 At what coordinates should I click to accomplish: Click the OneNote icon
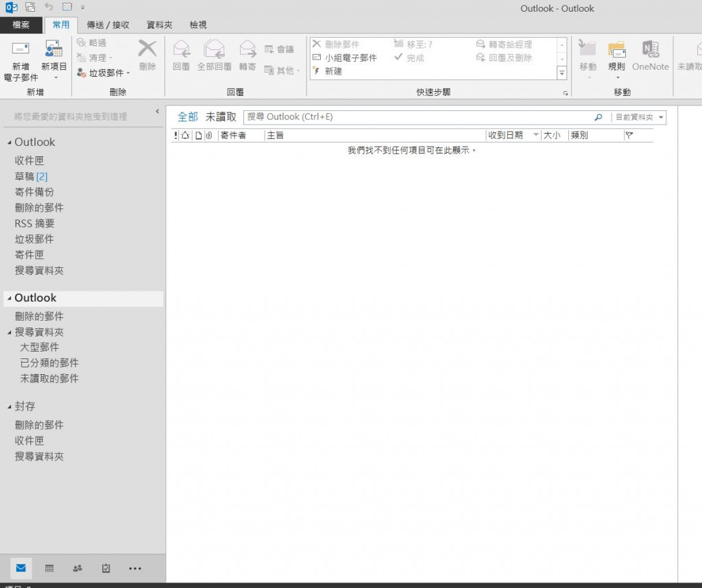[x=651, y=49]
